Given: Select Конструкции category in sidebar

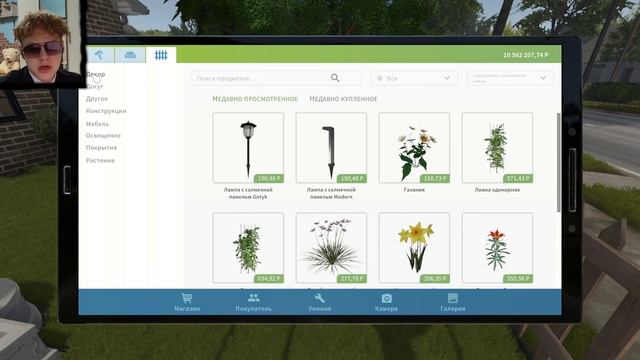Looking at the screenshot, I should click(106, 111).
